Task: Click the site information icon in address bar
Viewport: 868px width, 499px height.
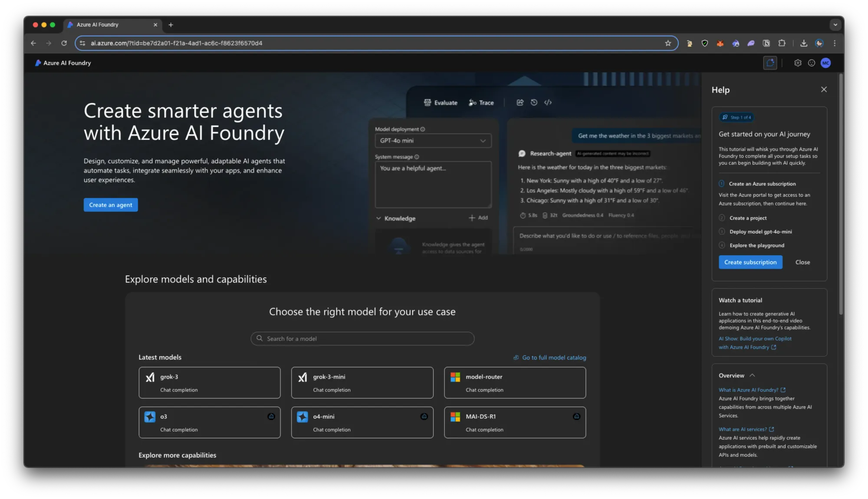Action: pos(82,43)
